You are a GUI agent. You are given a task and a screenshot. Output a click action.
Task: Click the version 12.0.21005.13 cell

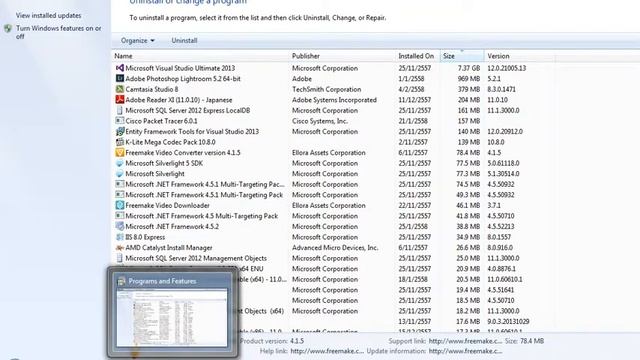click(x=507, y=68)
